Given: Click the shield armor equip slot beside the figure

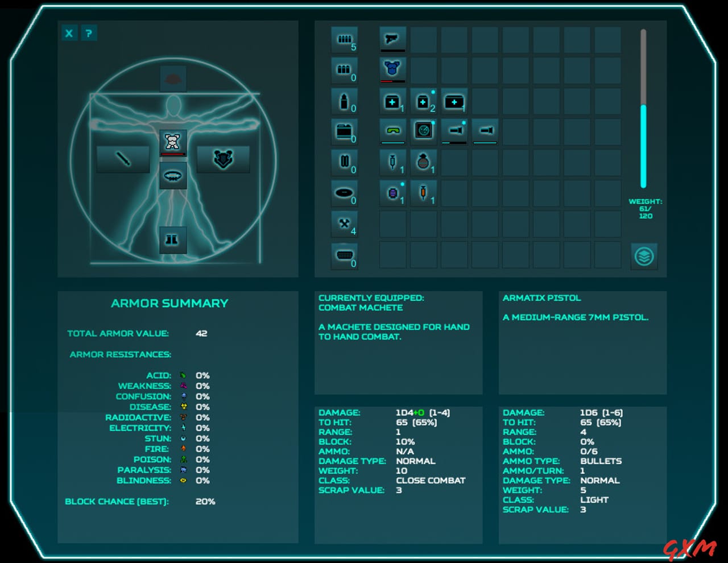Looking at the screenshot, I should pos(223,159).
